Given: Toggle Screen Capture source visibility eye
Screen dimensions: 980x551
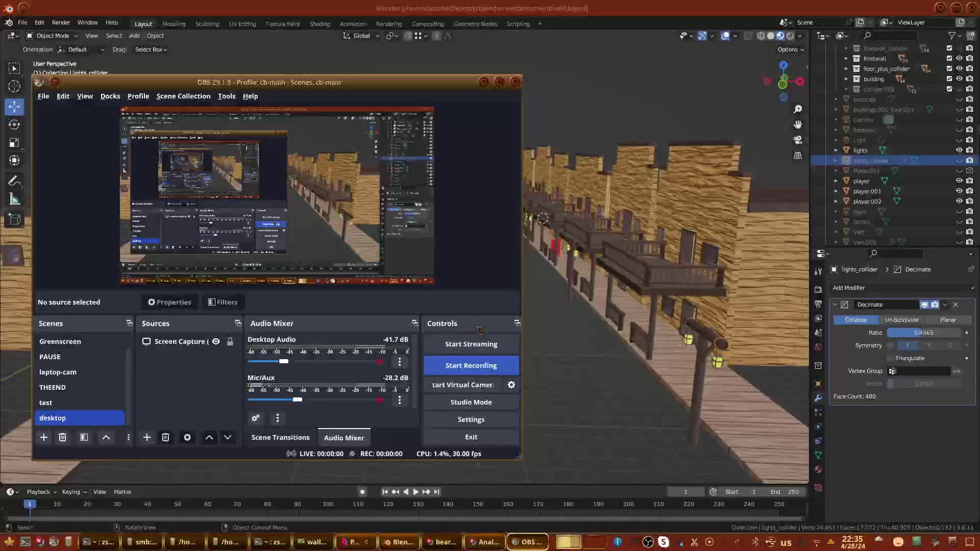Looking at the screenshot, I should pyautogui.click(x=216, y=341).
